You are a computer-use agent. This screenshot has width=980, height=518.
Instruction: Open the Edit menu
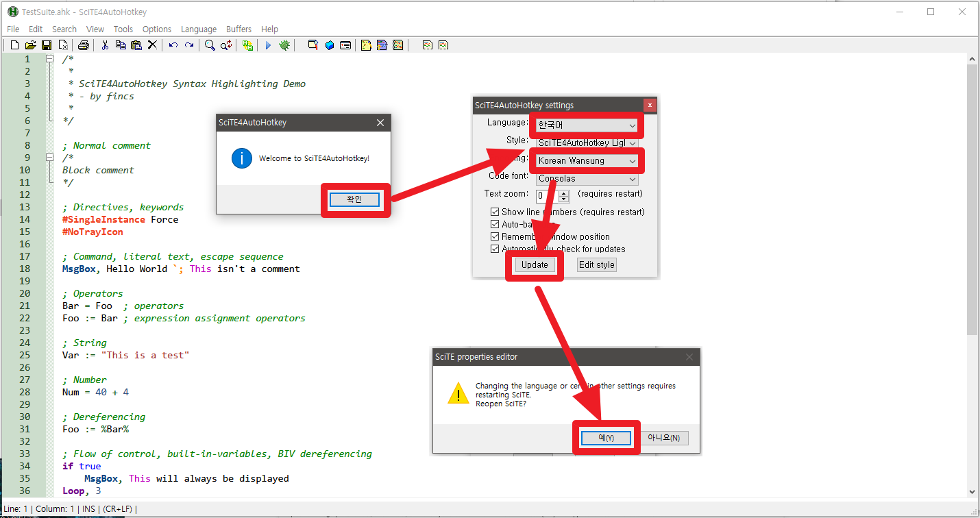click(x=36, y=29)
